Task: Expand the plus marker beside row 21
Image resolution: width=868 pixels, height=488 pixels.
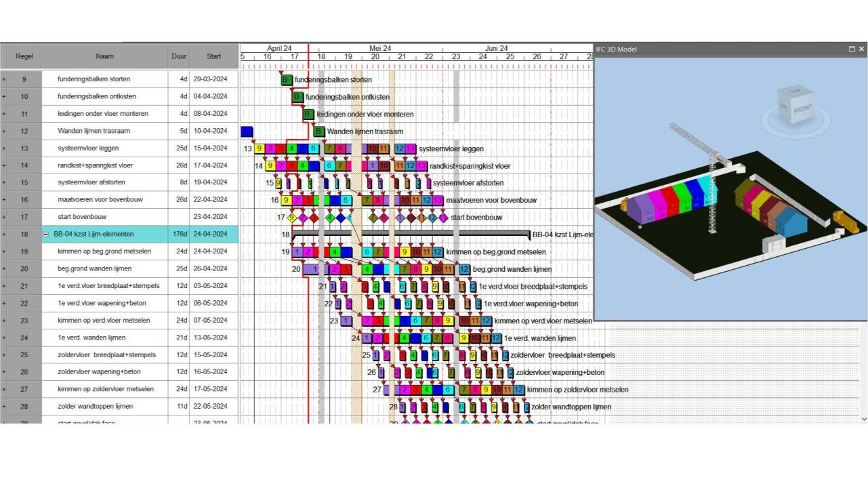Action: point(3,286)
